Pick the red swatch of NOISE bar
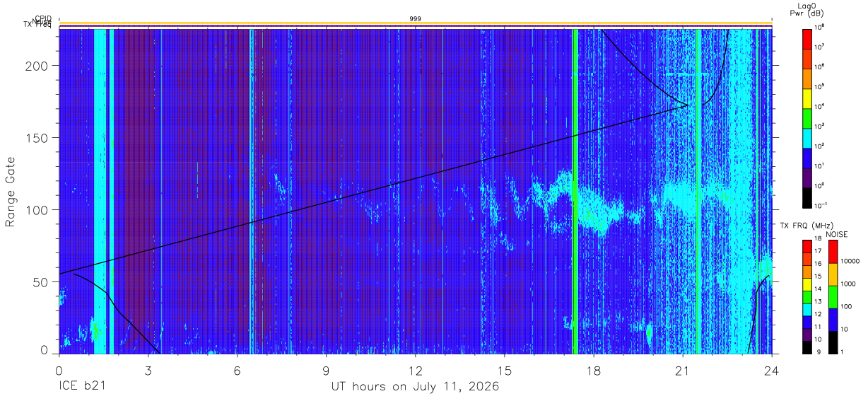This screenshot has width=868, height=401. 833,252
